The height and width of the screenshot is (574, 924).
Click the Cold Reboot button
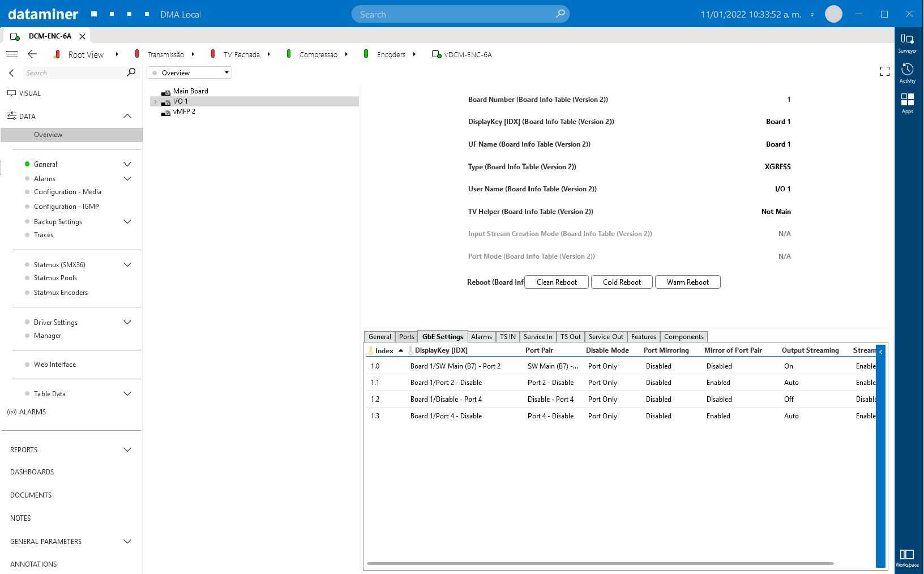[x=622, y=282]
